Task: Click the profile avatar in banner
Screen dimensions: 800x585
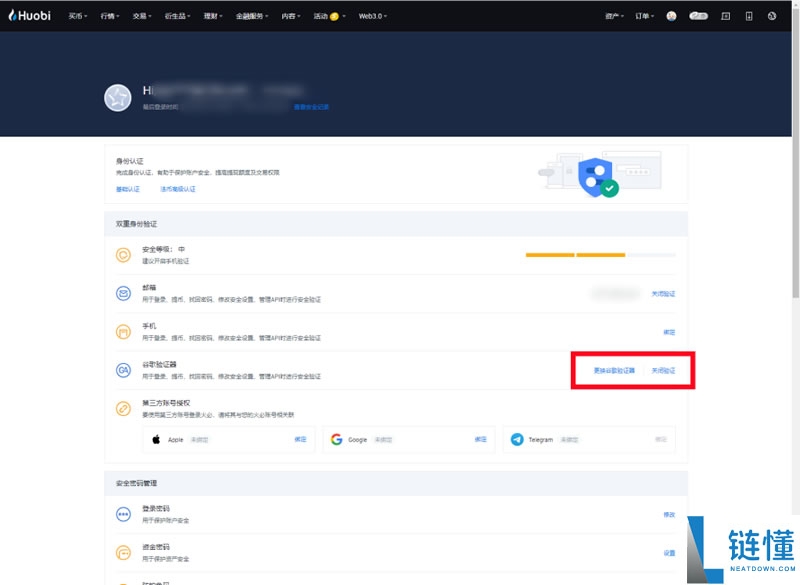Action: (118, 98)
